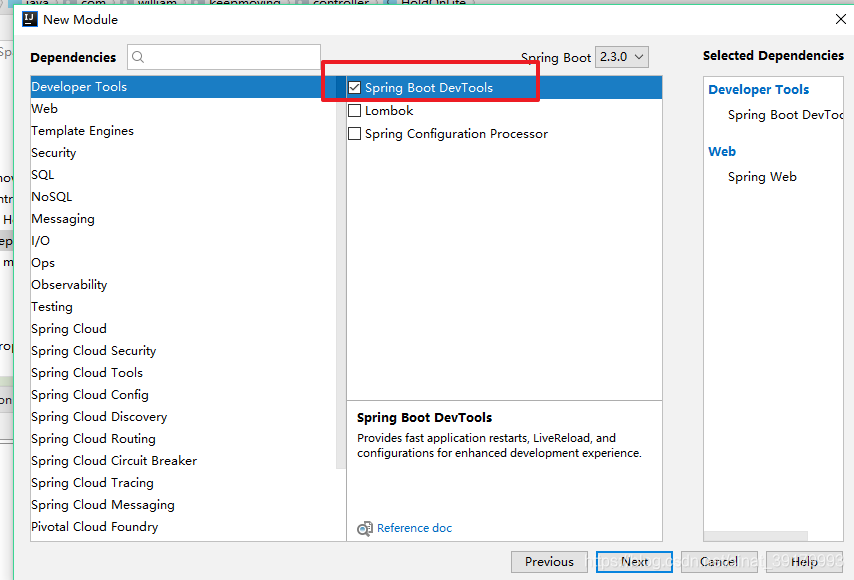Select the Spring Cloud category

point(184,329)
